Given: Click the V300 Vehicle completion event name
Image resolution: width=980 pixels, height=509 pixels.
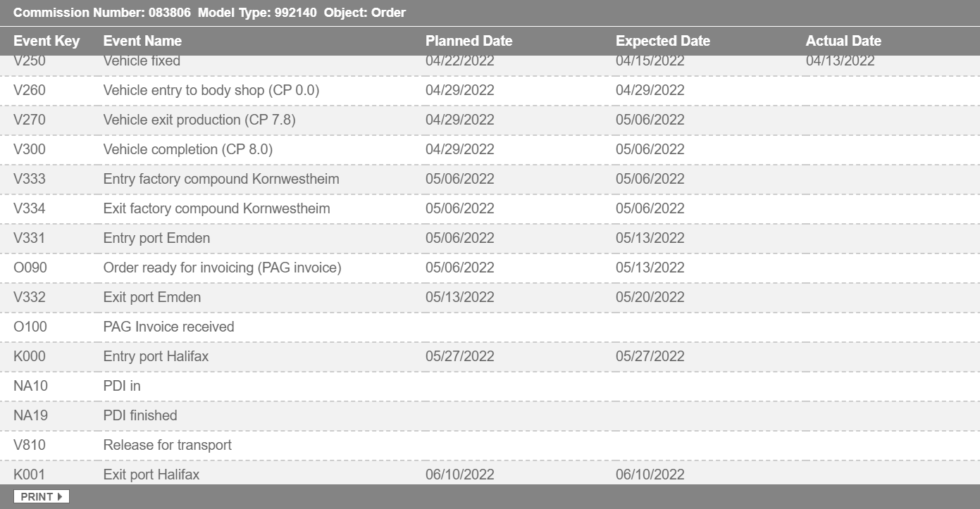Looking at the screenshot, I should [x=187, y=149].
